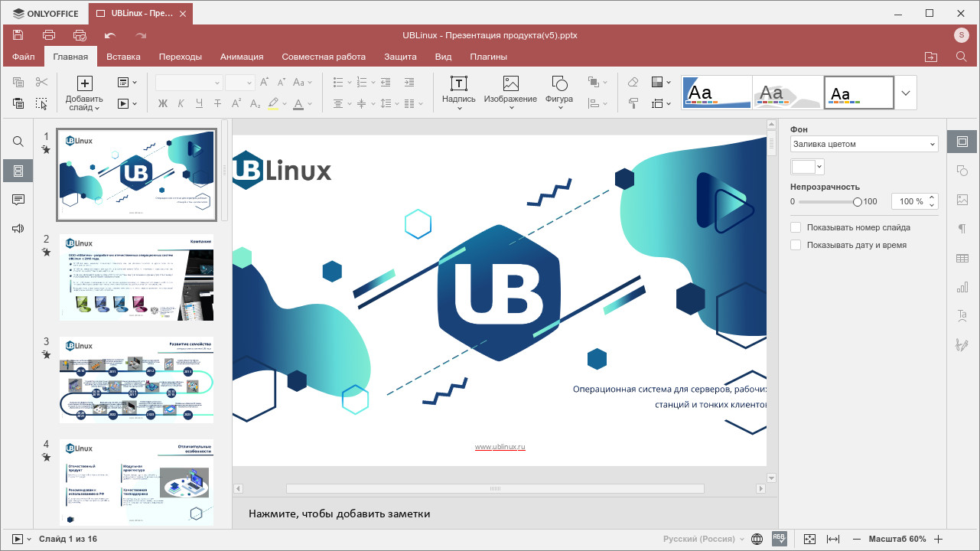Open the Change case Aa dropdown
Image resolution: width=980 pixels, height=551 pixels.
click(301, 82)
